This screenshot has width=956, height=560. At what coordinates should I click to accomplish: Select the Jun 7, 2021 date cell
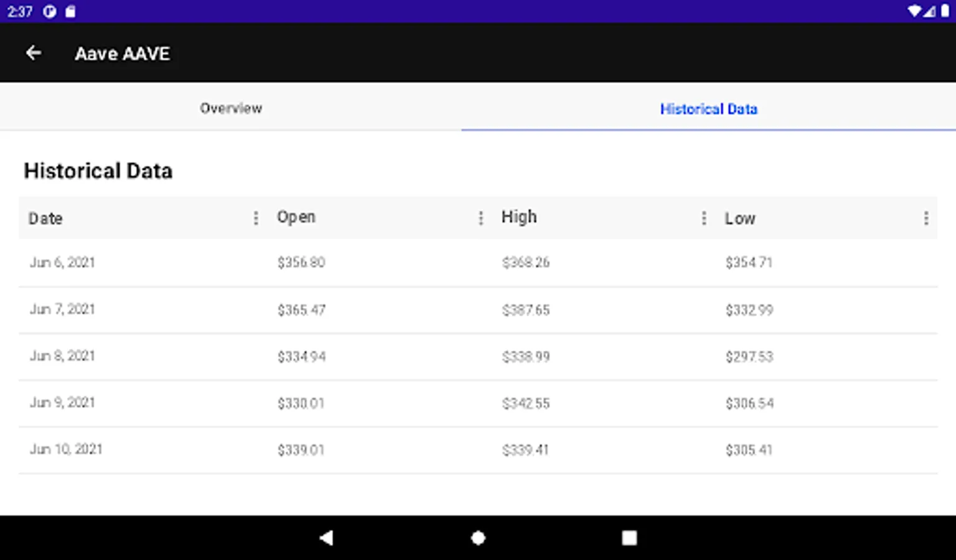tap(62, 309)
